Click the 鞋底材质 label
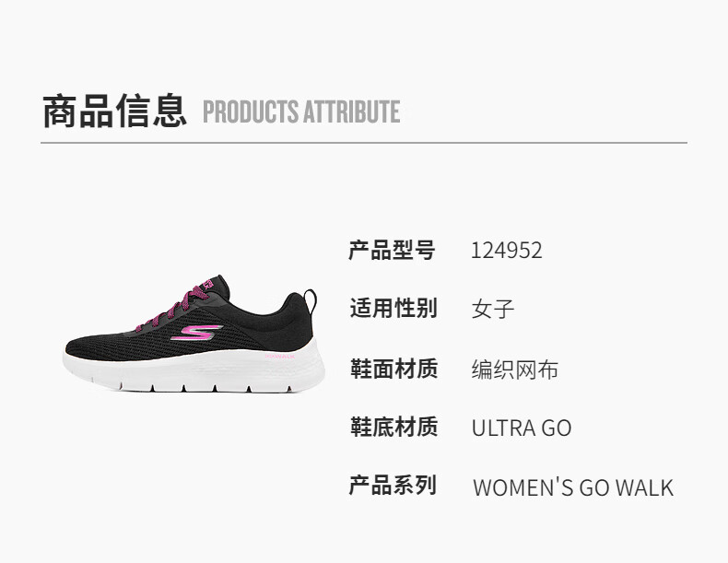728x563 pixels. coord(393,427)
